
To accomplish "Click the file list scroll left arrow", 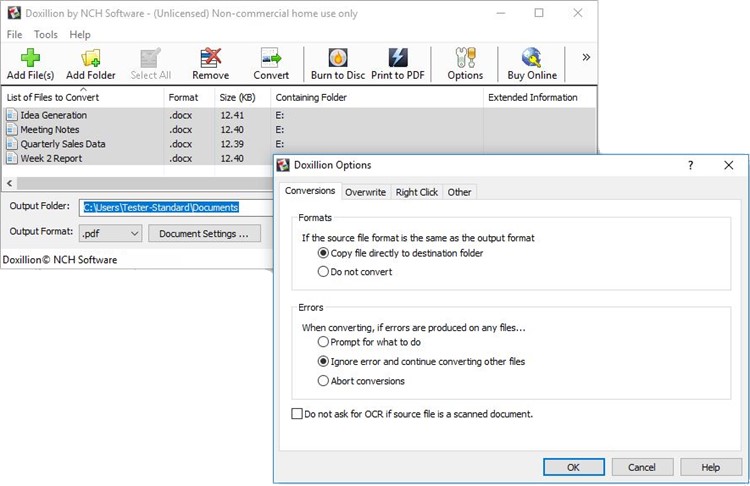I will pos(10,183).
